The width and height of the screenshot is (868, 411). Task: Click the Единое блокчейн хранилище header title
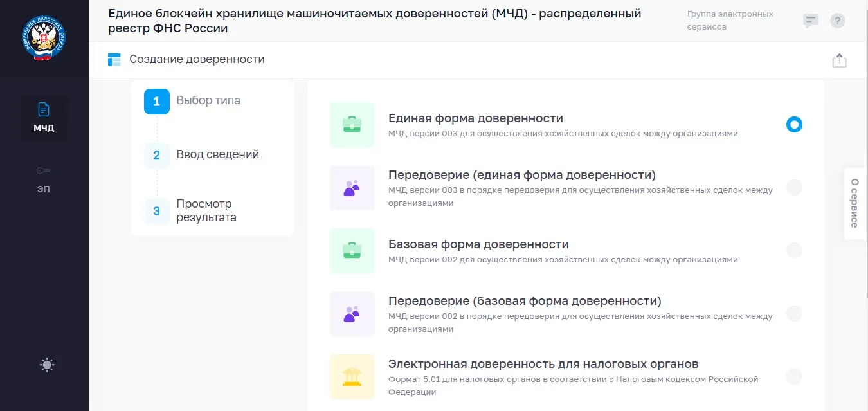tap(375, 21)
